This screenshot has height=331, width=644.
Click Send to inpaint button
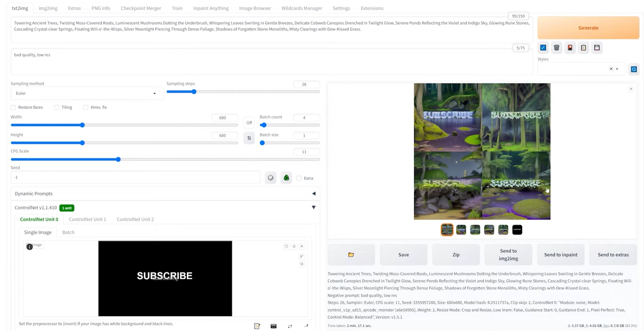coord(561,254)
